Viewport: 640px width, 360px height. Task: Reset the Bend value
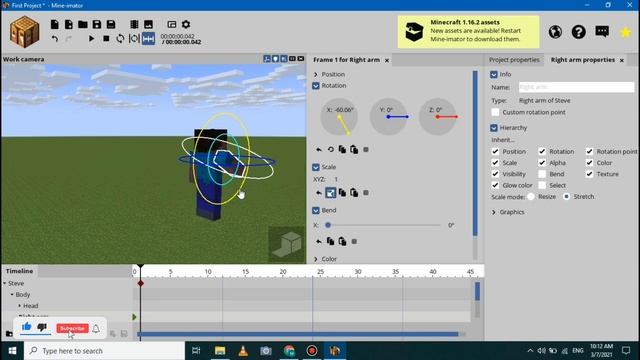319,242
